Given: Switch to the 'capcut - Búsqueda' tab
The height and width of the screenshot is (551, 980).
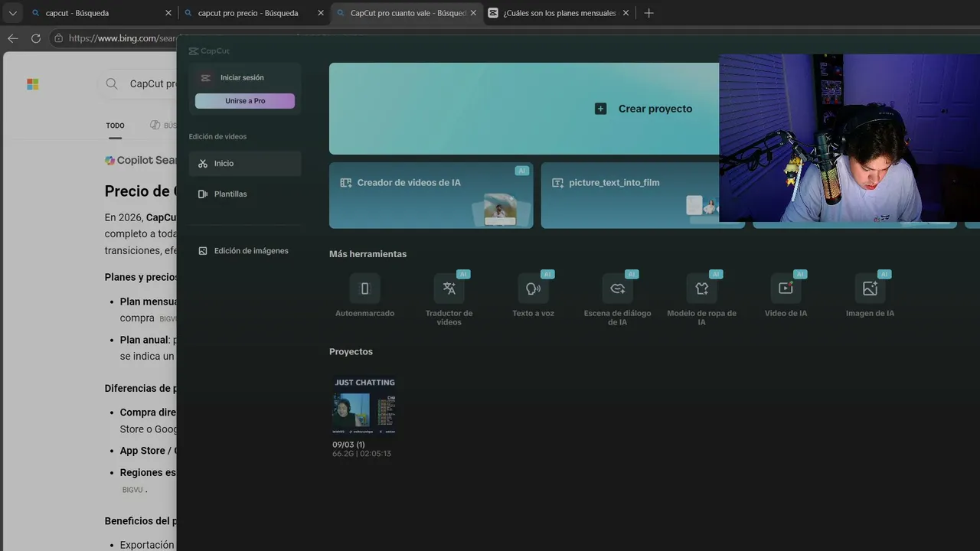Looking at the screenshot, I should (x=101, y=13).
